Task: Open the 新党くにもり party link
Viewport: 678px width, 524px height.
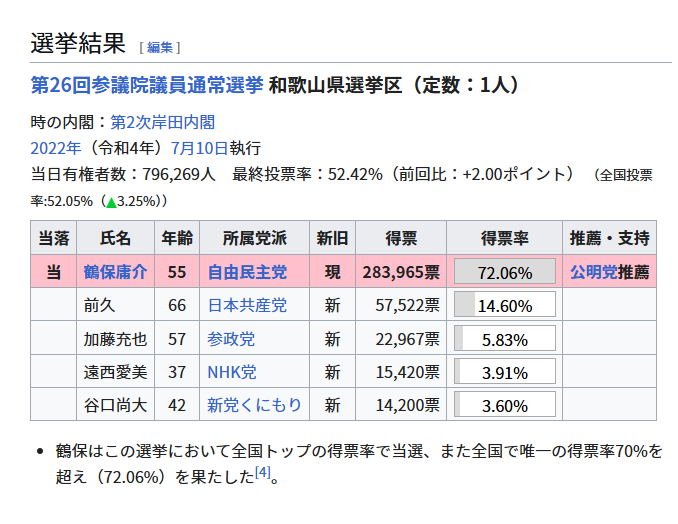Action: (254, 405)
